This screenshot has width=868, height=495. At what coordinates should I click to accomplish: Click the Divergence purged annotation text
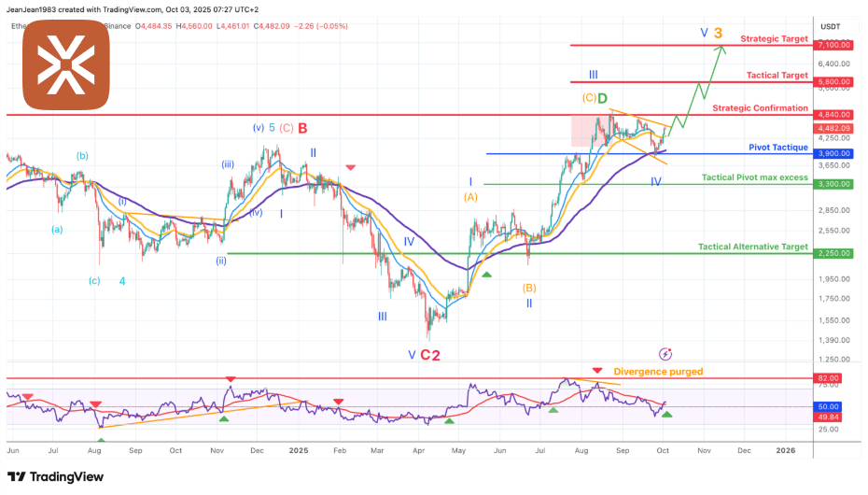pyautogui.click(x=658, y=372)
